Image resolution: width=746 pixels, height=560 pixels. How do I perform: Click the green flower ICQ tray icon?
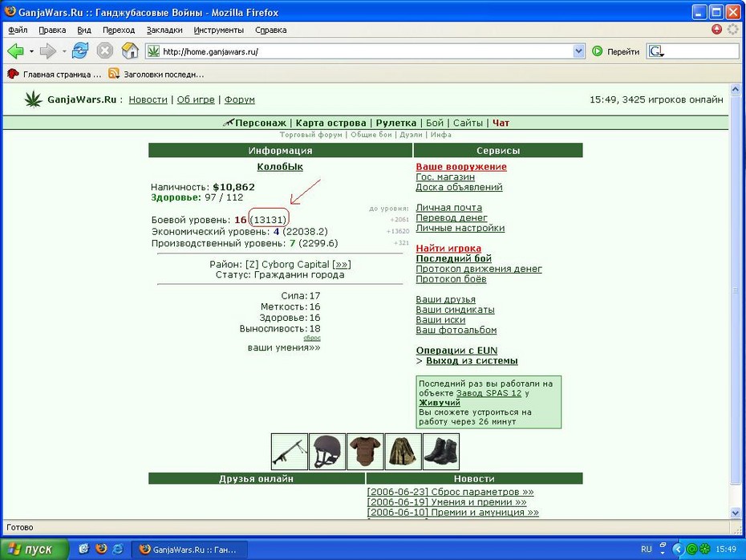pyautogui.click(x=704, y=549)
